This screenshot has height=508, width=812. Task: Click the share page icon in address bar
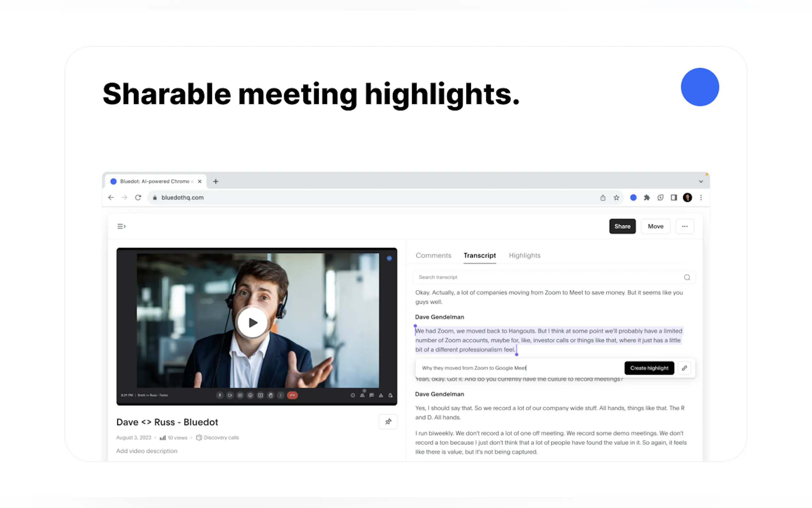603,198
